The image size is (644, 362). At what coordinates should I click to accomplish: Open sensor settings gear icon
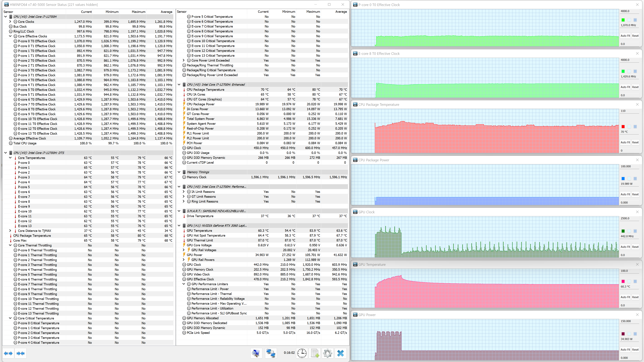[x=327, y=353]
